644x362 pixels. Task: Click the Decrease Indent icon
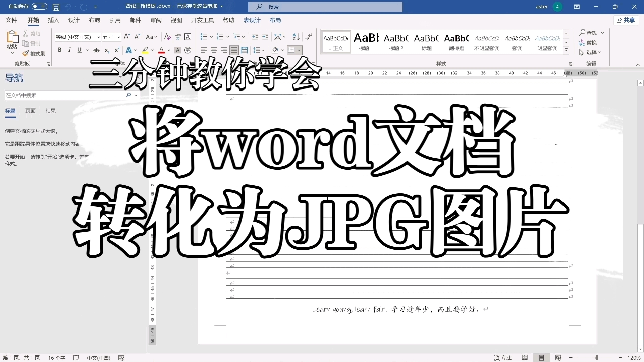point(255,37)
